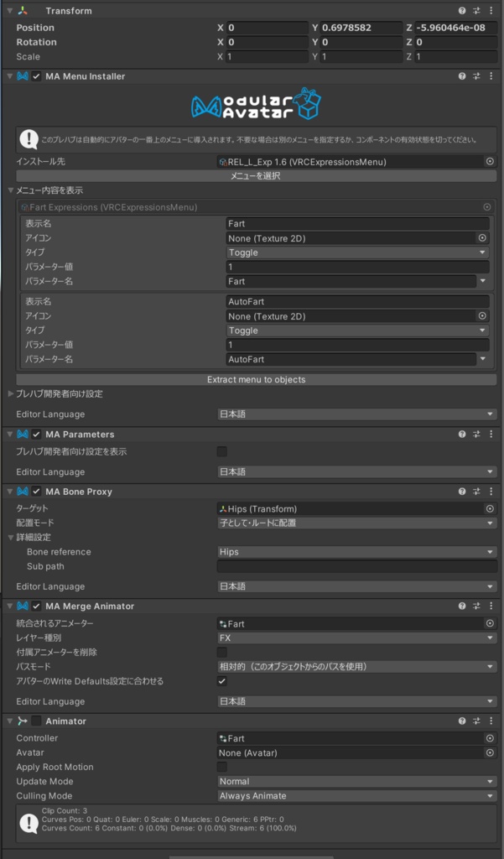Open MA Merge Animator presets icon
Image resolution: width=504 pixels, height=859 pixels.
click(x=476, y=607)
